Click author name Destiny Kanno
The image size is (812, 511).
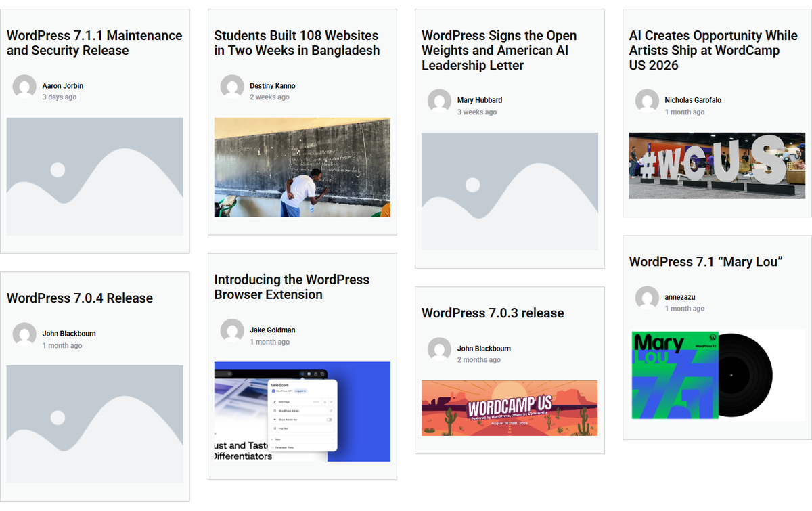coord(273,86)
